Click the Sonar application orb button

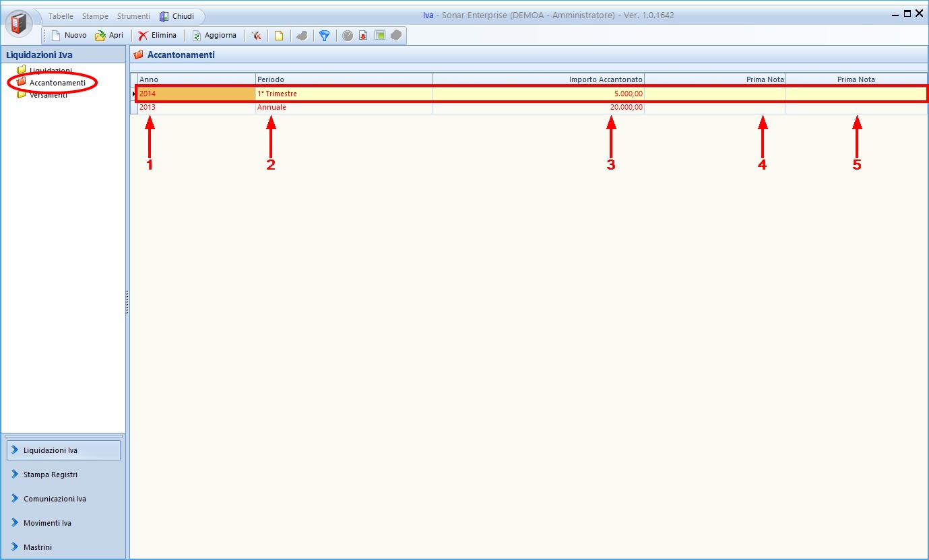tap(19, 24)
